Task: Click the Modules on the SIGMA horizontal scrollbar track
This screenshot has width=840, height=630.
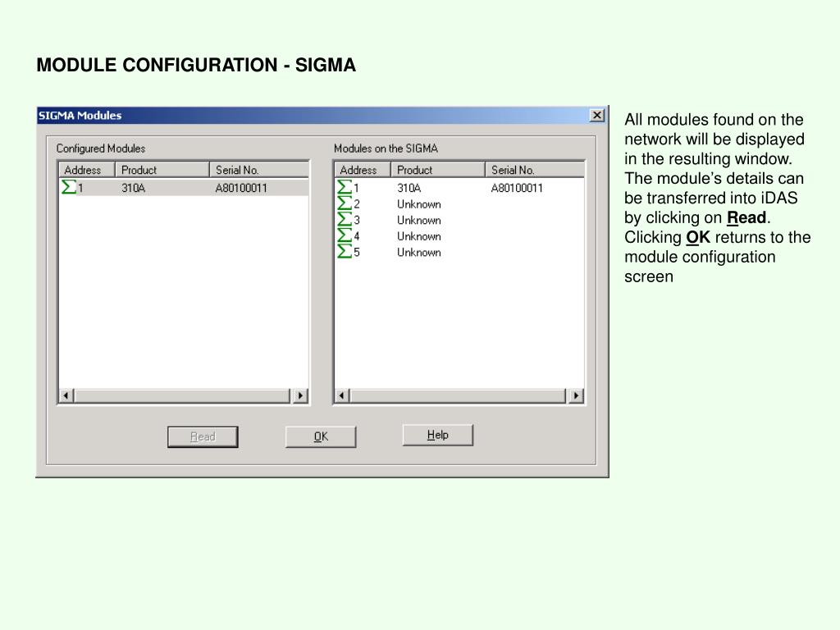Action: point(459,395)
